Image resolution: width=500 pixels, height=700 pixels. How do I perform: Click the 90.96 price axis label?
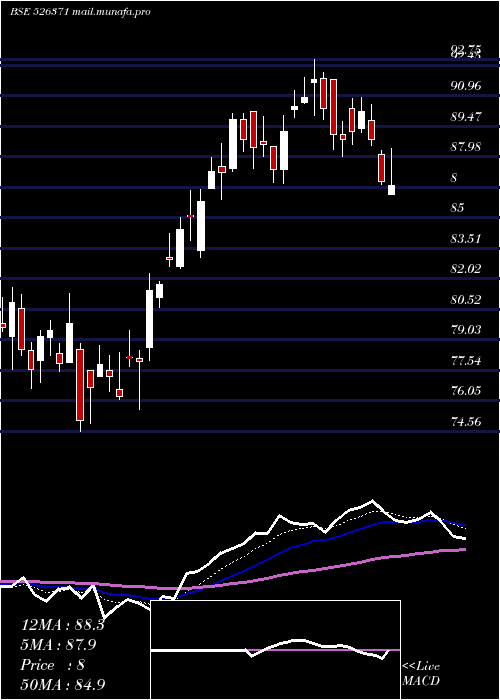tap(466, 86)
